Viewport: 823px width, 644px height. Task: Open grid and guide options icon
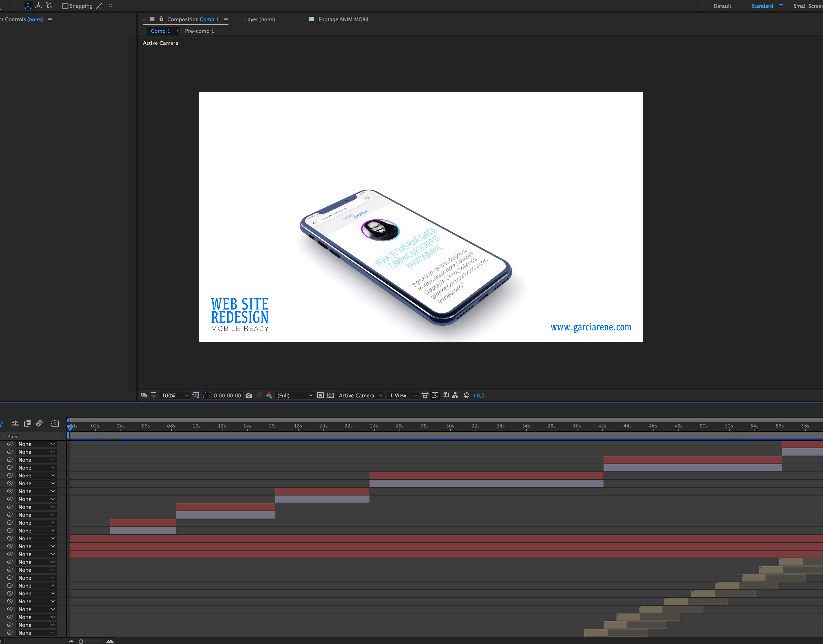point(196,395)
